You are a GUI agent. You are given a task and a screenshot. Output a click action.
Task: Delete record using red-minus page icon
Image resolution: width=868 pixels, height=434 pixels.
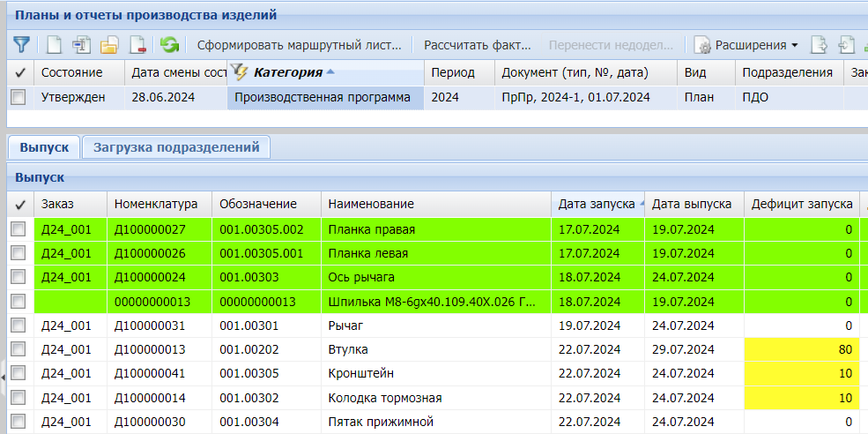pyautogui.click(x=137, y=44)
